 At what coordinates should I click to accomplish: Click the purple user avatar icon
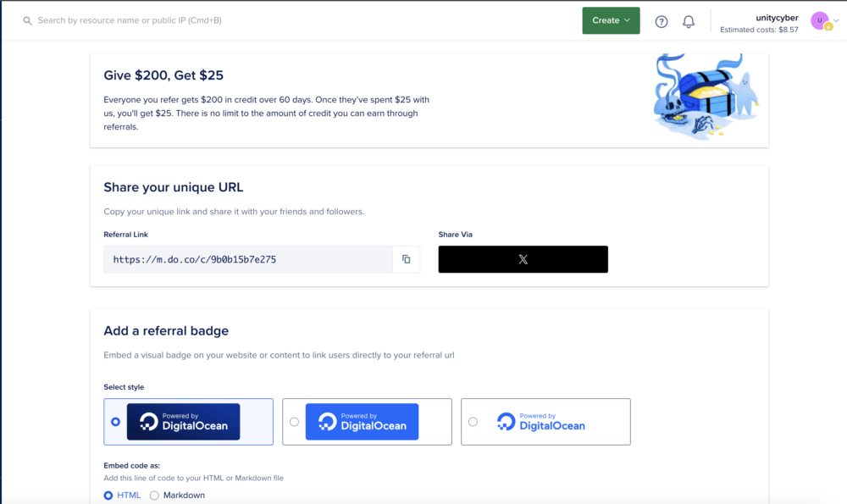click(x=819, y=20)
